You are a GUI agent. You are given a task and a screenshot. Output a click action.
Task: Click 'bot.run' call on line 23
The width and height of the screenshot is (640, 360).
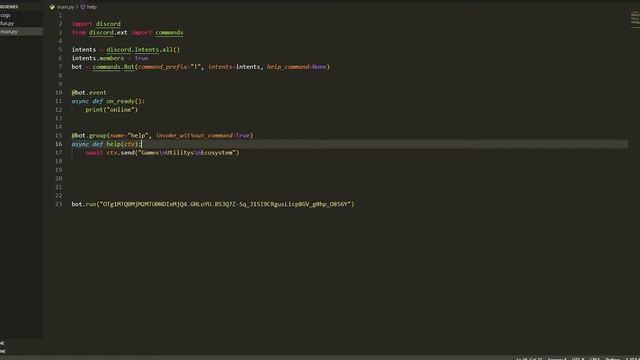click(x=84, y=204)
